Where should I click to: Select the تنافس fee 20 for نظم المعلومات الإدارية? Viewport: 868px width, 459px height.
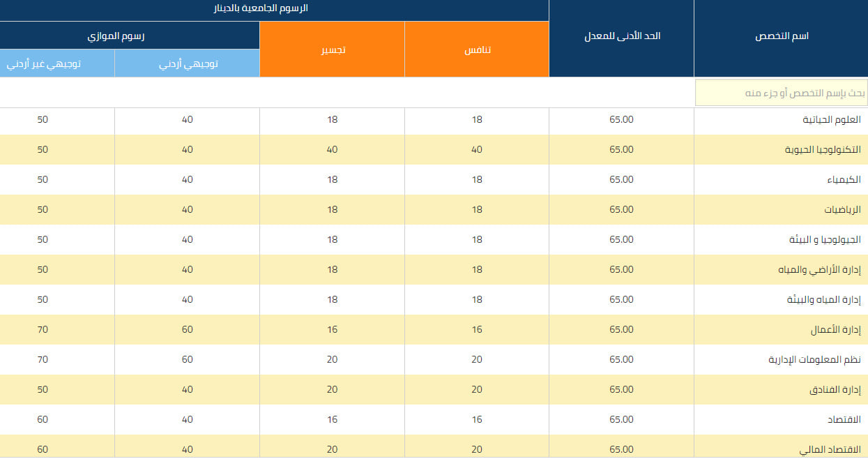477,359
